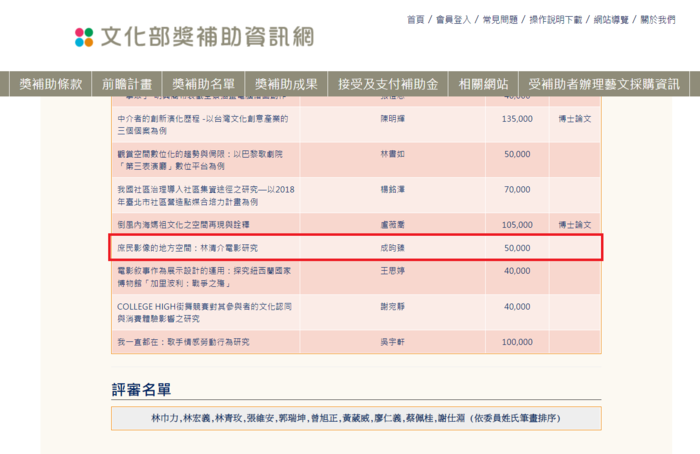Open the 網站導覽 sitemap link

(611, 20)
